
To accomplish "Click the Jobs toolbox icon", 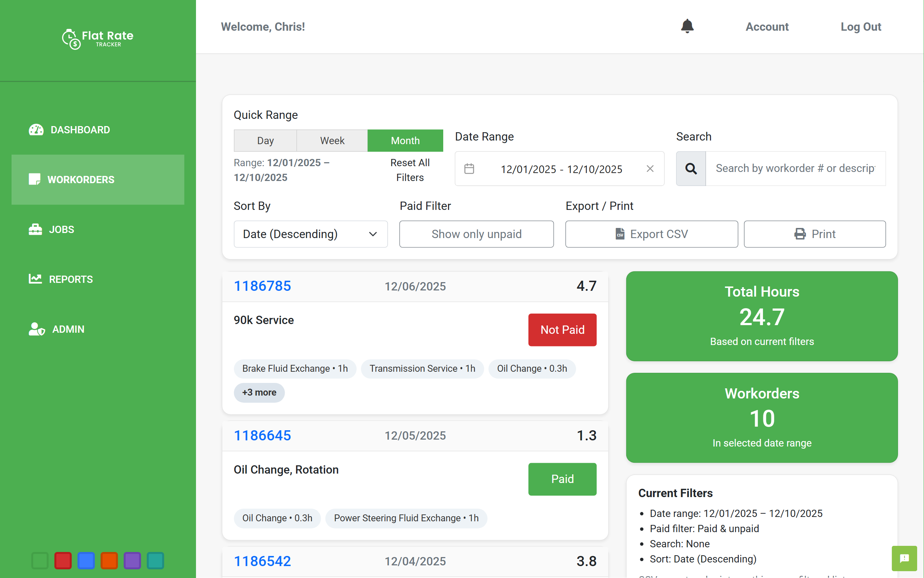I will (35, 229).
